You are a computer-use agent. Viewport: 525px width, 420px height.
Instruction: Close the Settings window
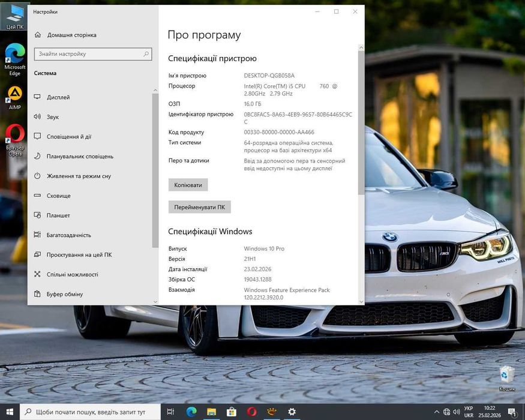tap(355, 12)
